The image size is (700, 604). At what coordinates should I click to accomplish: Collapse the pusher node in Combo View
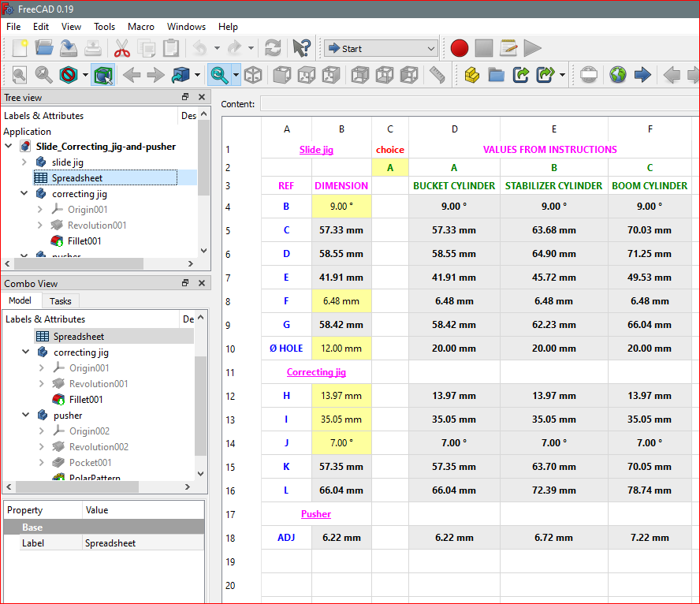click(26, 416)
